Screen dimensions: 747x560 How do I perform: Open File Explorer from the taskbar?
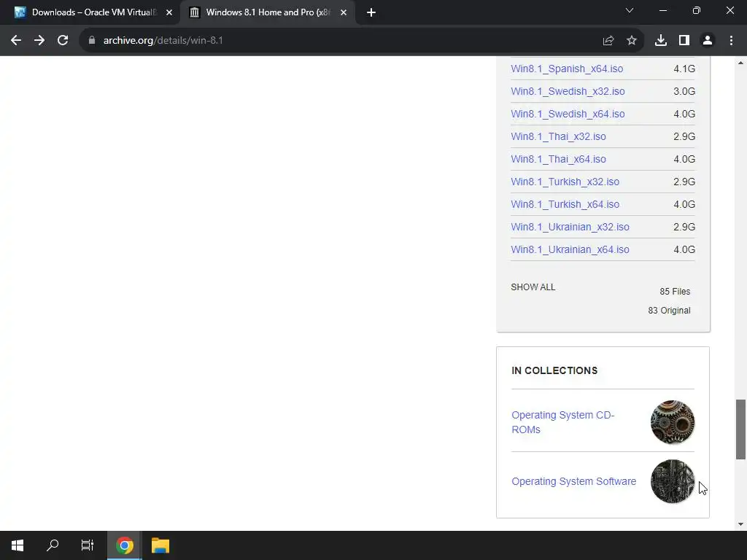(160, 545)
